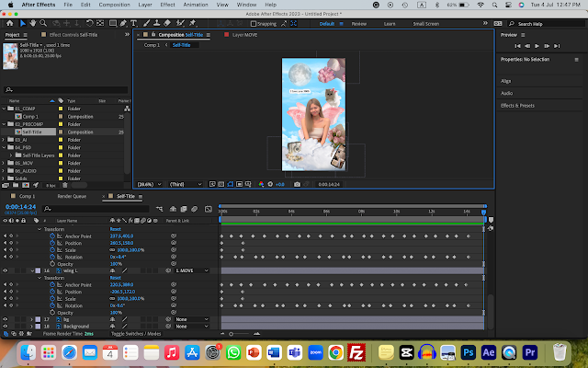Toggle the transparency grid in viewer
The image size is (588, 368).
pos(221,184)
